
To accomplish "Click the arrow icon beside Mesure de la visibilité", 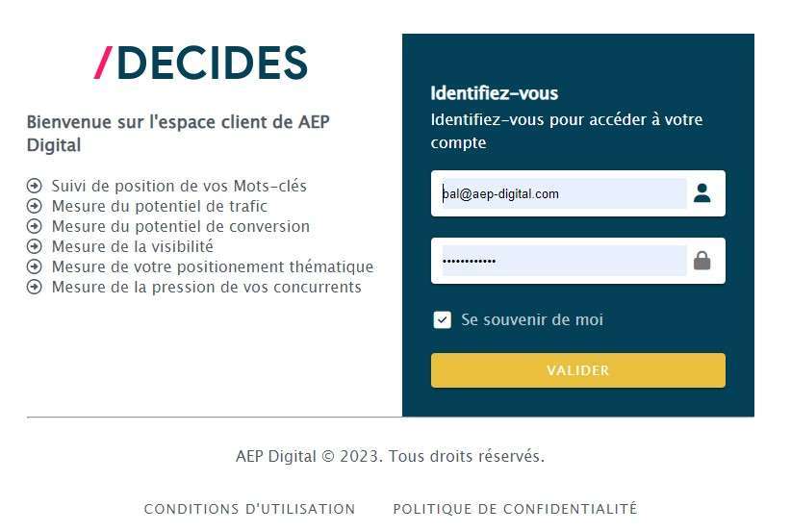I will 35,246.
